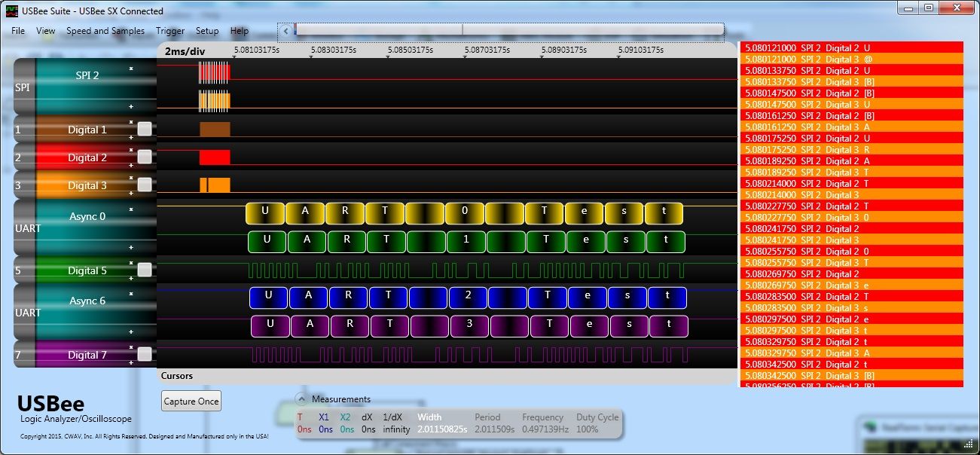Click the + icon on the SPI 2 channel
The height and width of the screenshot is (455, 980).
[130, 106]
